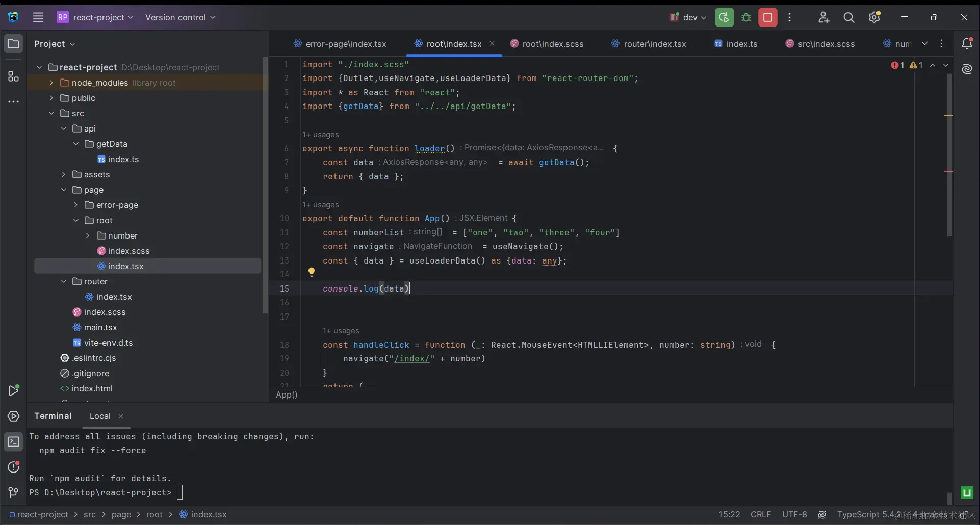Click the yellow lightbulb quick-fix icon
Screen dimensions: 980x525
(312, 272)
